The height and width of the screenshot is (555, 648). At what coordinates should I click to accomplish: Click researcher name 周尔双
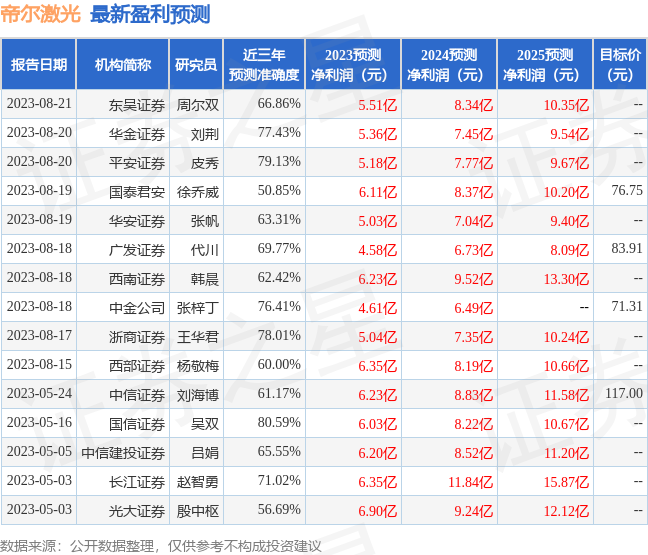click(x=198, y=105)
